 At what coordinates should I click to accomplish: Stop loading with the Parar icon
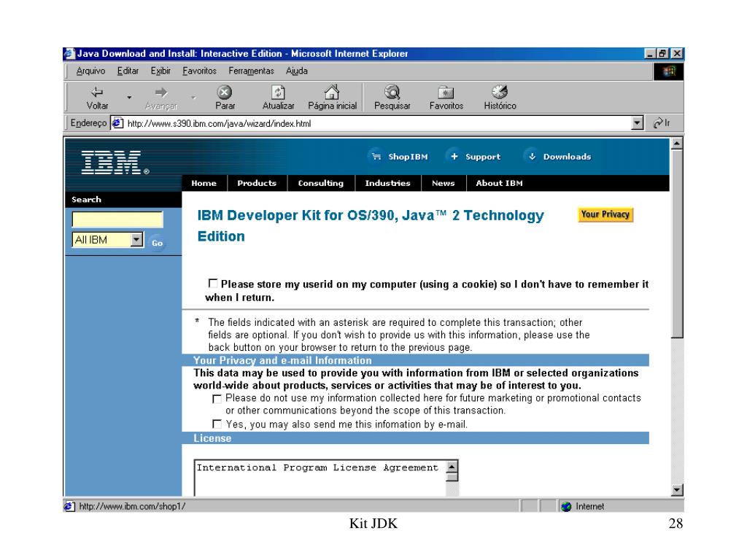(225, 92)
